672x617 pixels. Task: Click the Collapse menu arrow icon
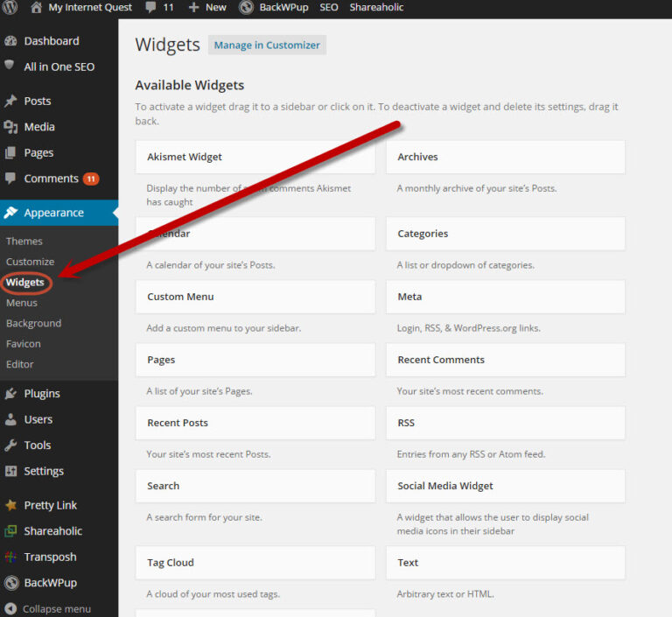coord(10,608)
